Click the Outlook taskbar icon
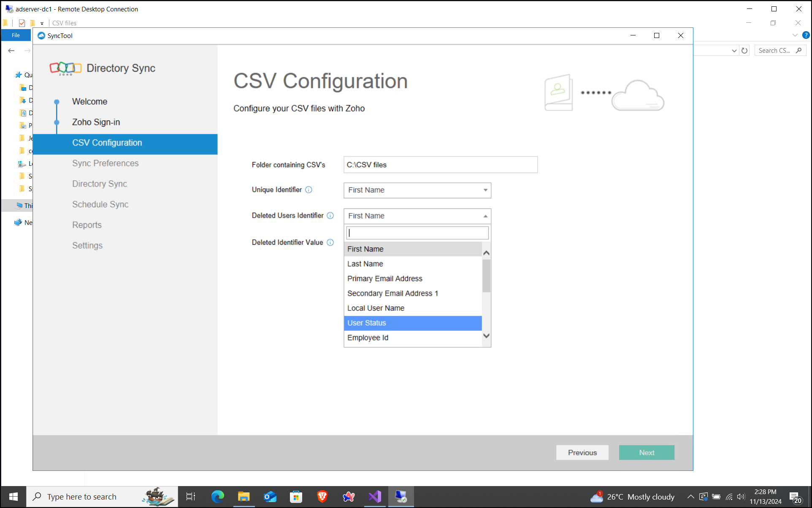Image resolution: width=812 pixels, height=508 pixels. [x=270, y=497]
